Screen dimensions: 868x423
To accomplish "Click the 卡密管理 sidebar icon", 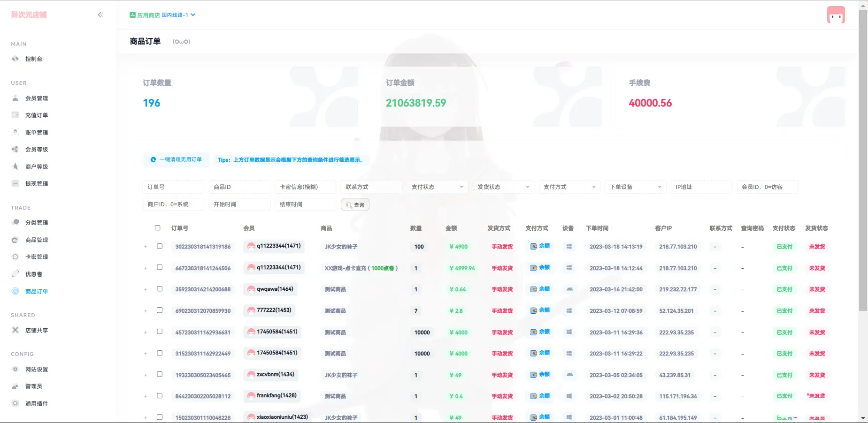I will [x=15, y=257].
